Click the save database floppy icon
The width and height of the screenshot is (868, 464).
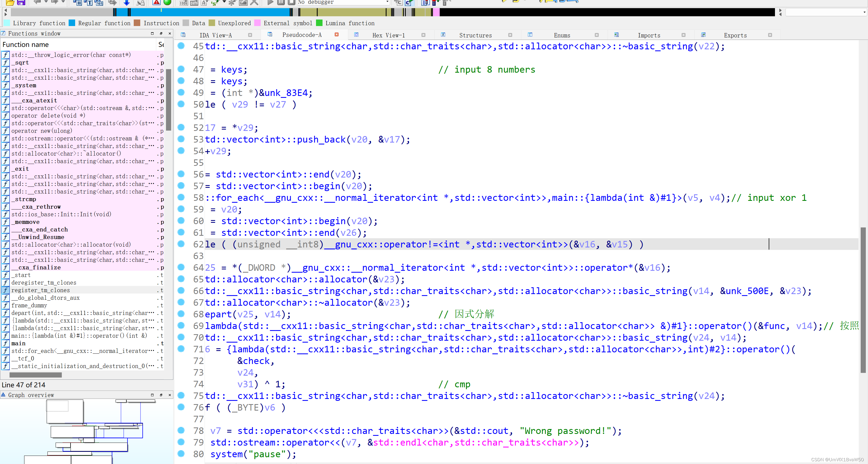point(21,2)
